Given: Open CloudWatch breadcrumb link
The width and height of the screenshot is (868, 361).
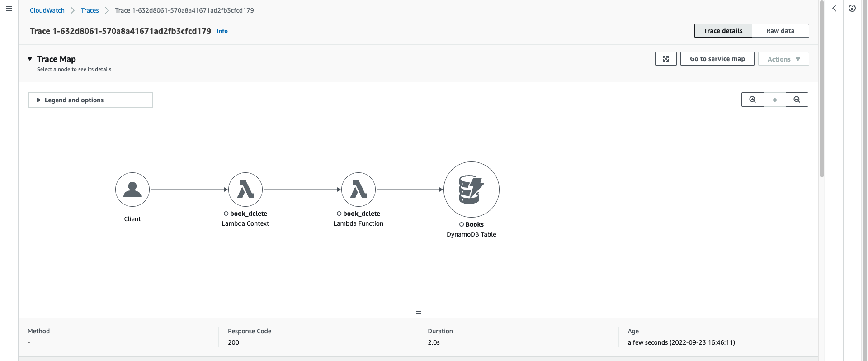Looking at the screenshot, I should (47, 10).
